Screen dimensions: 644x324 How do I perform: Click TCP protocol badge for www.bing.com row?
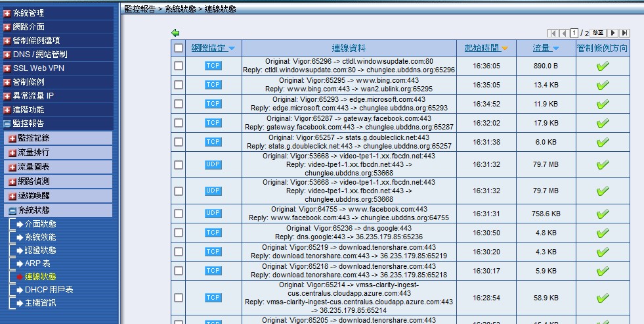213,85
